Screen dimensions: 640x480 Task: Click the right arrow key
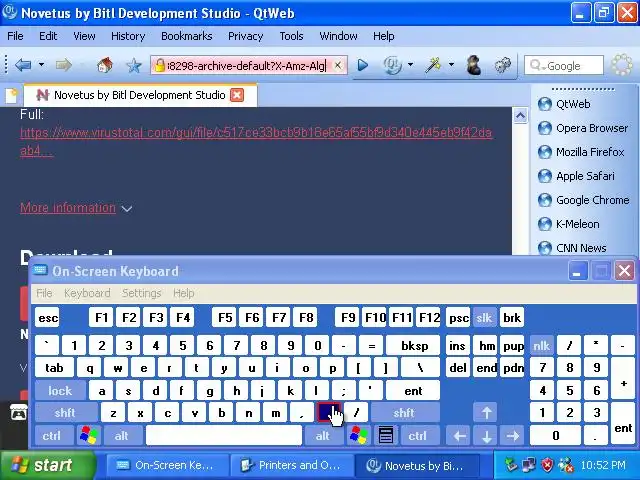[513, 436]
